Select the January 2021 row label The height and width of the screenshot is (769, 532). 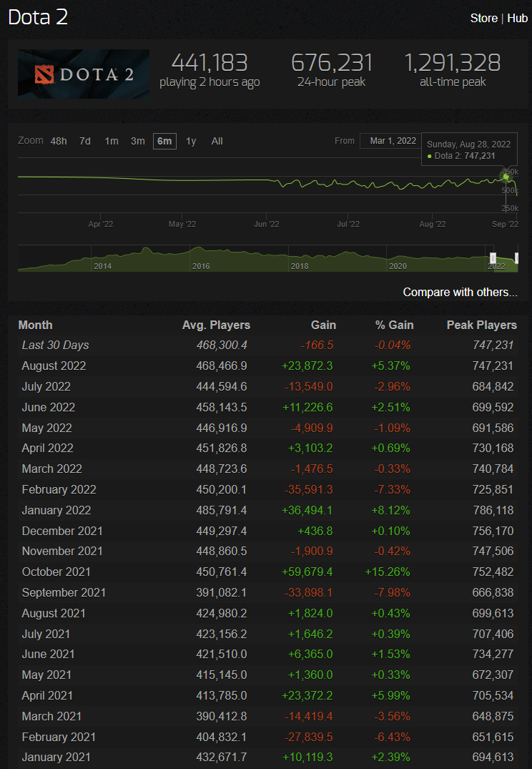coord(56,758)
